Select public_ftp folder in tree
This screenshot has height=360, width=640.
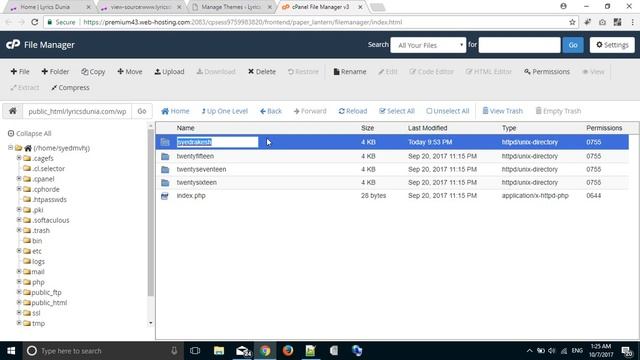tap(46, 292)
